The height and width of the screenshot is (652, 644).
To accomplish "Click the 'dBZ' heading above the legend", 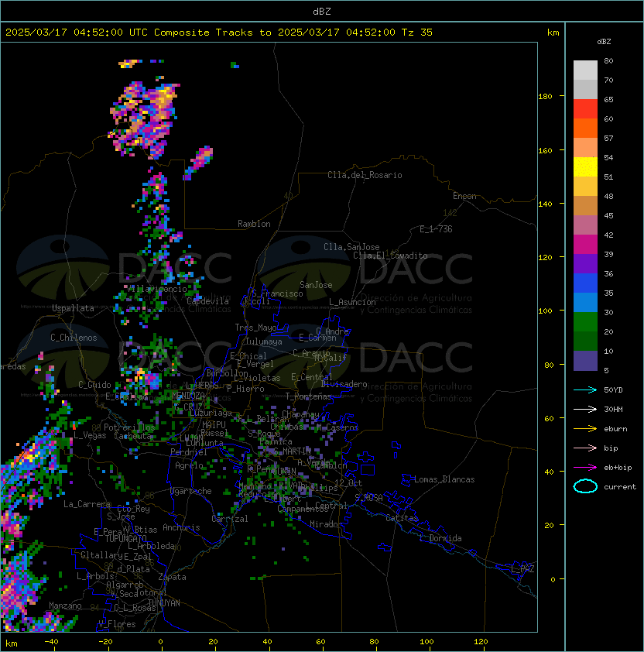I will 604,42.
